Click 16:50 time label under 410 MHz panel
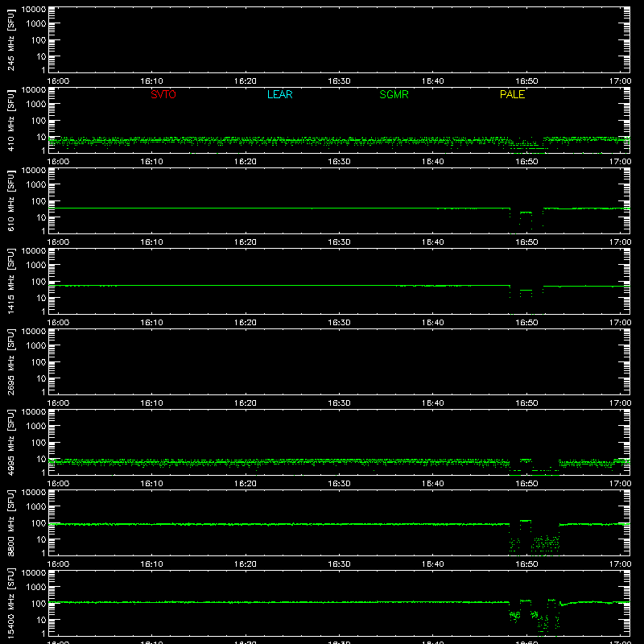Viewport: 644px width, 644px height. (x=526, y=162)
